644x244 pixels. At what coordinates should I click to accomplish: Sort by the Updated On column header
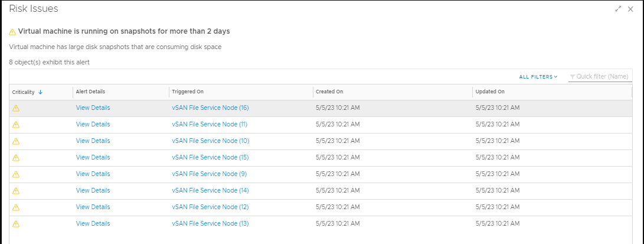(490, 92)
